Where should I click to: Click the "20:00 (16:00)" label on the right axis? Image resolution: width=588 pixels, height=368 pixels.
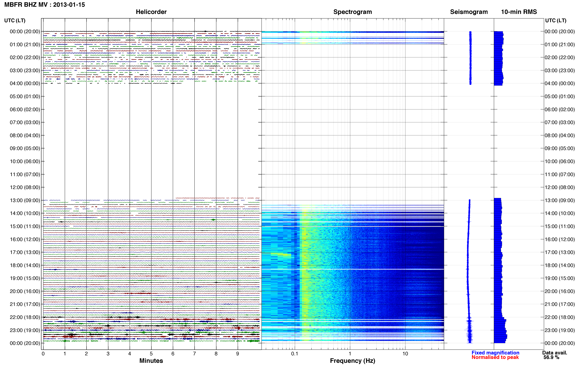click(560, 291)
